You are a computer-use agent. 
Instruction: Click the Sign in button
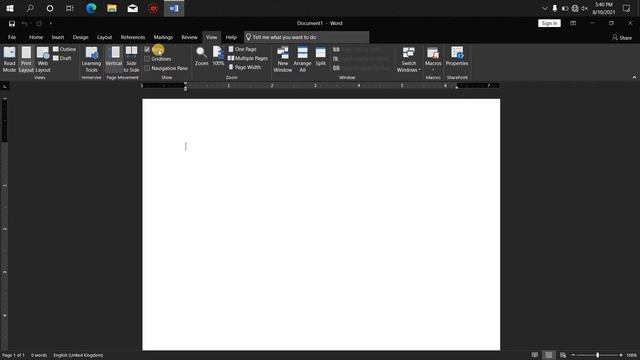pyautogui.click(x=549, y=23)
